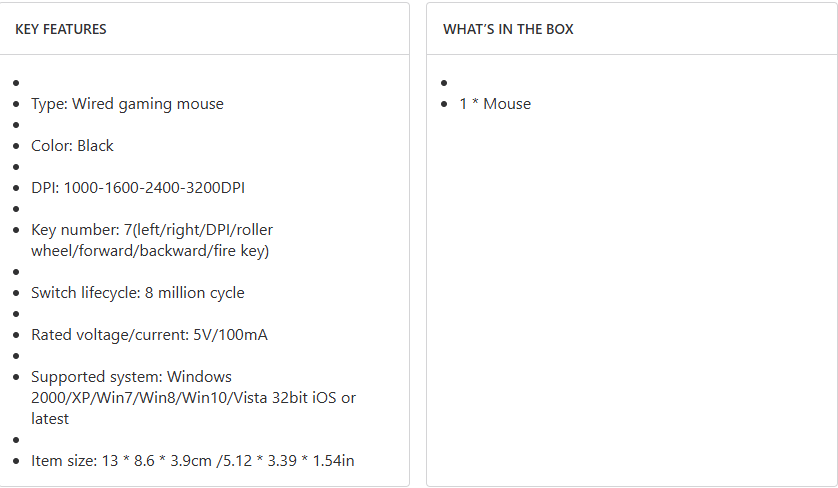This screenshot has height=488, width=838.
Task: Click the 'Color: Black' list item
Action: [x=72, y=146]
